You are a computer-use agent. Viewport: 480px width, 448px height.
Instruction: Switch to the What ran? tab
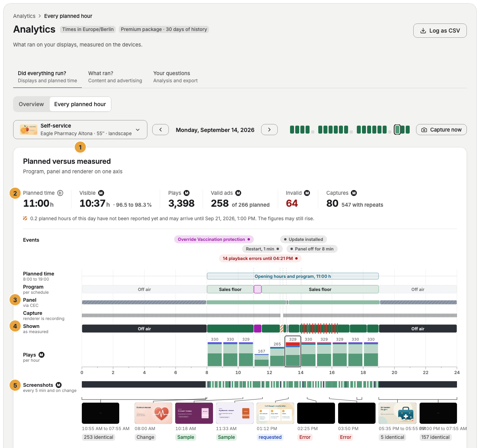[115, 77]
